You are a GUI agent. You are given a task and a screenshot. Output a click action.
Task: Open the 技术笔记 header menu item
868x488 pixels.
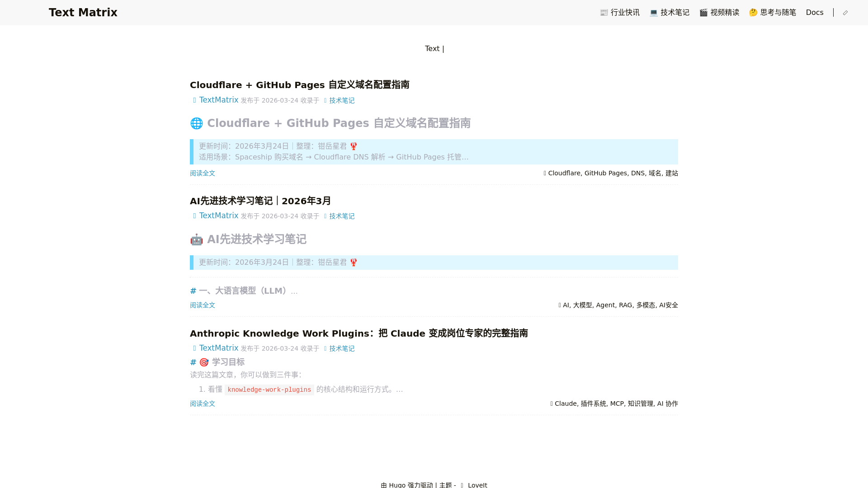click(x=670, y=13)
